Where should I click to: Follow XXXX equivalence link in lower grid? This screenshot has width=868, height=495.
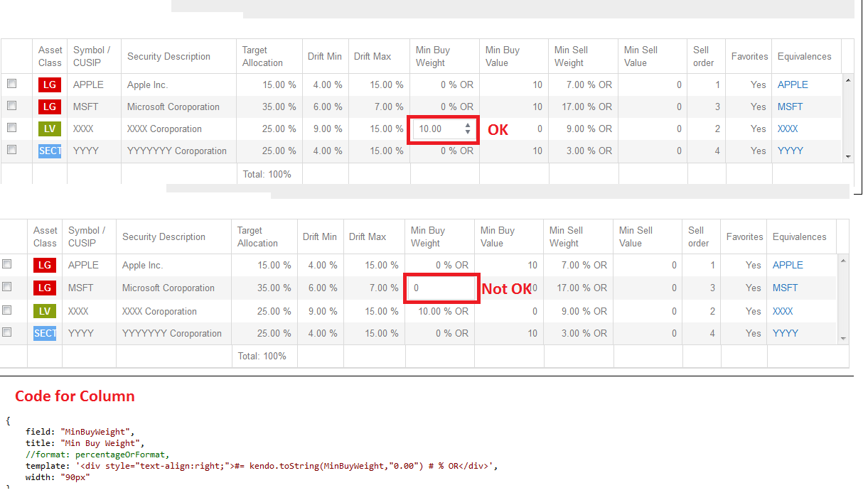click(x=783, y=311)
